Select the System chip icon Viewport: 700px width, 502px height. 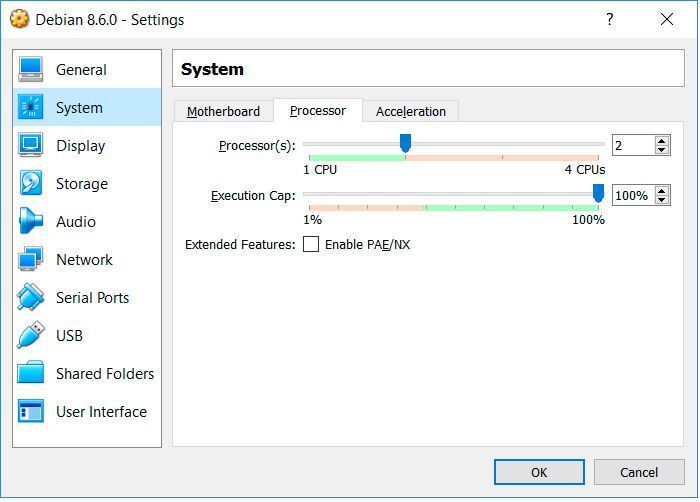point(31,107)
